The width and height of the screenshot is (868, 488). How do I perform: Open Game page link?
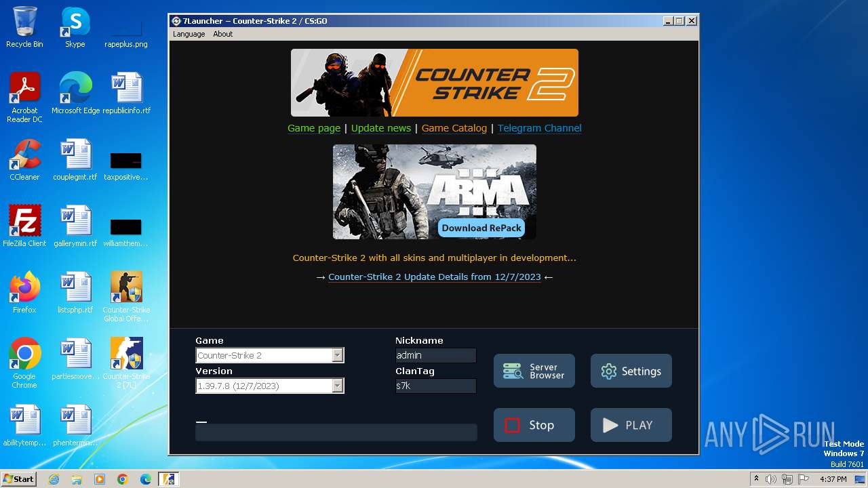314,128
